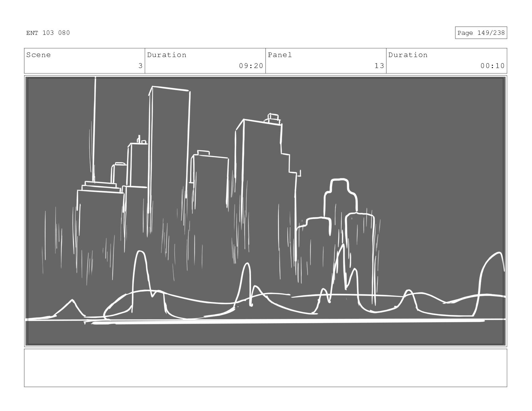This screenshot has height=411, width=532.
Task: Click the 'Duration' label beside the Panel cell
Action: click(408, 55)
